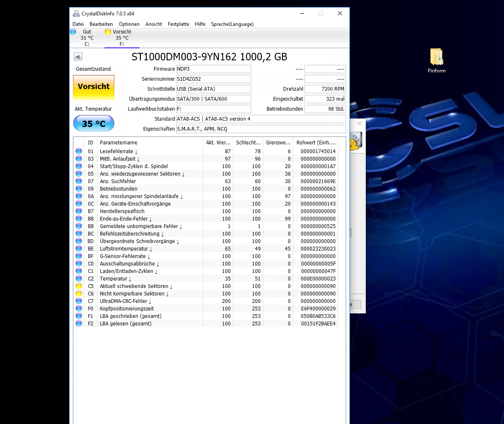
Task: Sort by the ID column header
Action: (x=91, y=142)
